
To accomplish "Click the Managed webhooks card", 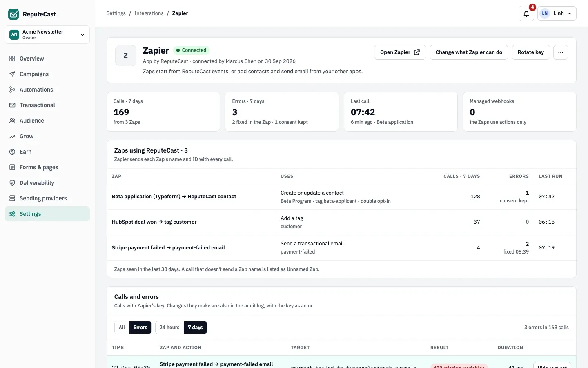I will [x=519, y=112].
